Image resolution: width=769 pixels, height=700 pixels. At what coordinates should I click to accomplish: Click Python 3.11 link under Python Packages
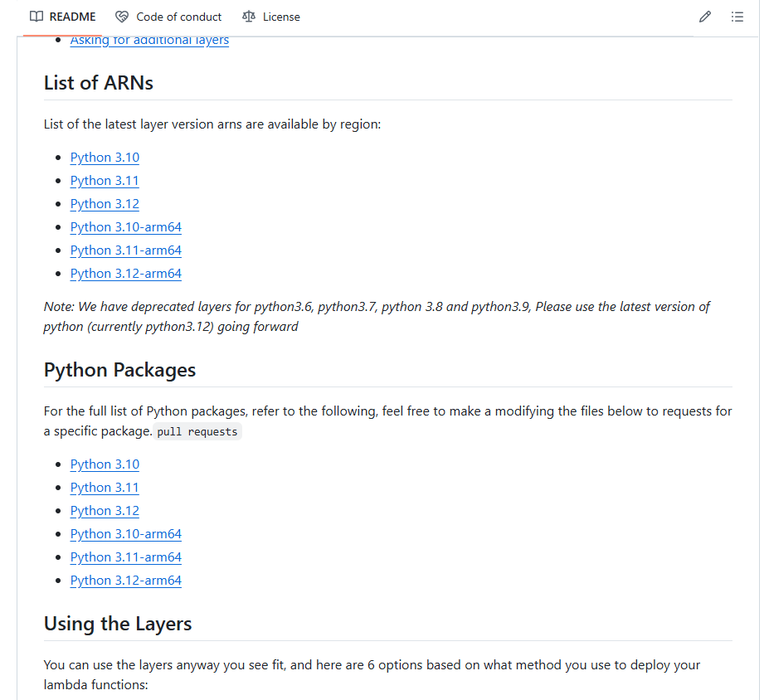(x=105, y=488)
